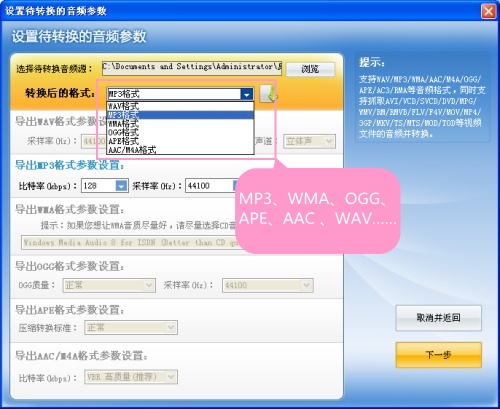Close the audio parameters dialog window
This screenshot has width=500, height=409.
[x=488, y=11]
